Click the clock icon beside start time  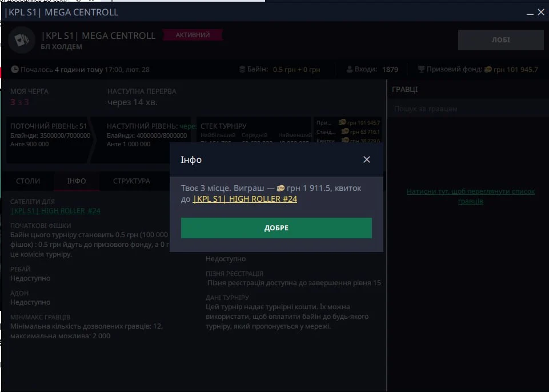point(15,69)
